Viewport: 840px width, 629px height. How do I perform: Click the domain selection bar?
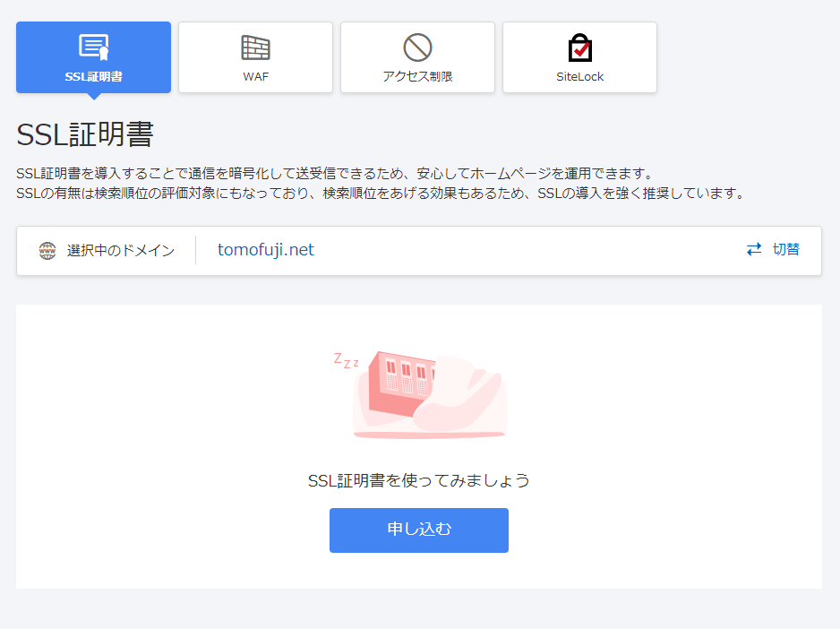[x=418, y=250]
